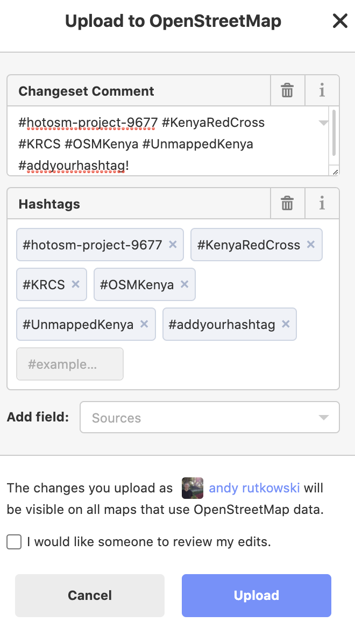Open andy rutkowski profile link
Image resolution: width=355 pixels, height=644 pixels.
point(254,488)
